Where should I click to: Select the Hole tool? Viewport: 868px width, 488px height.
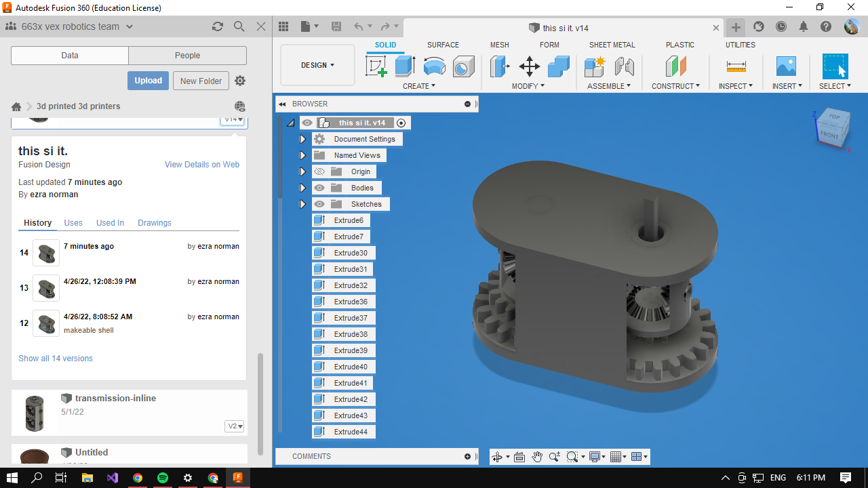(464, 66)
